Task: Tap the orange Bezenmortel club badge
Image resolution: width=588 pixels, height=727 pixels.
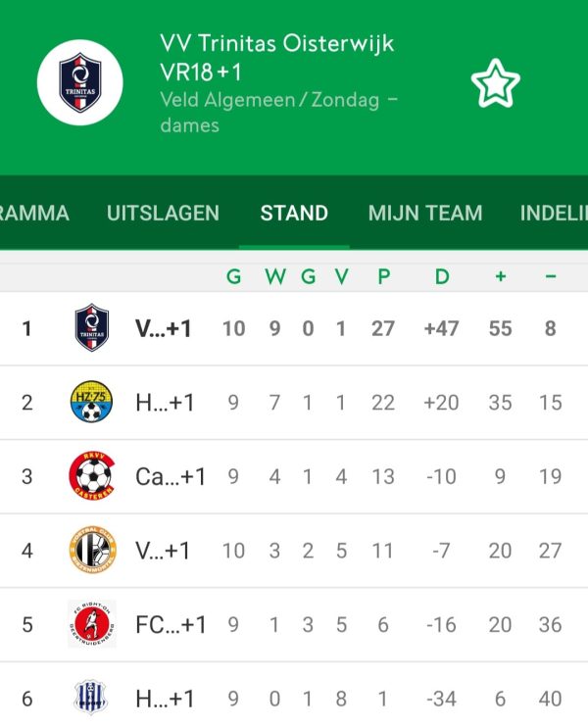Action: [x=92, y=550]
